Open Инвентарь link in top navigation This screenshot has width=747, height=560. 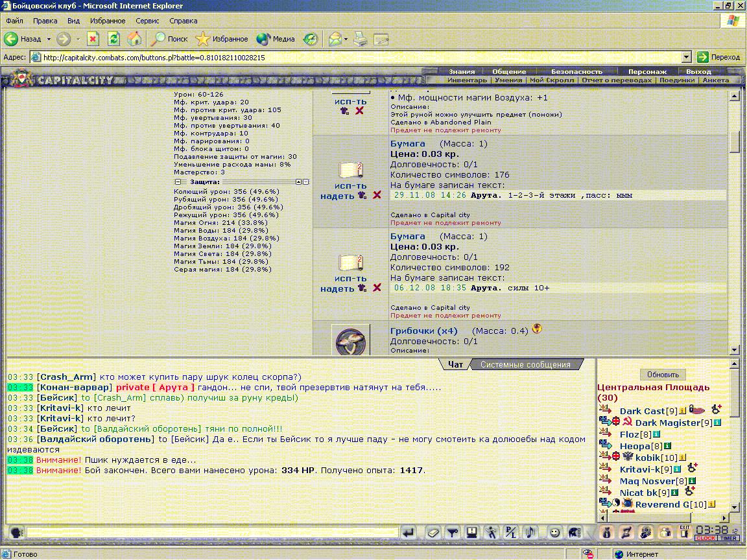[x=467, y=80]
